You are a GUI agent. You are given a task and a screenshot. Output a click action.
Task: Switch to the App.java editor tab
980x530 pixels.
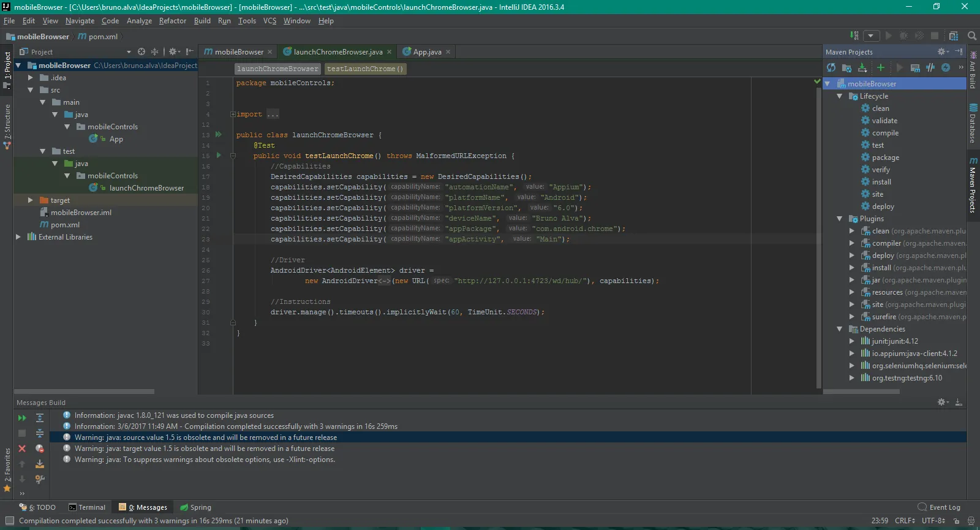point(426,52)
